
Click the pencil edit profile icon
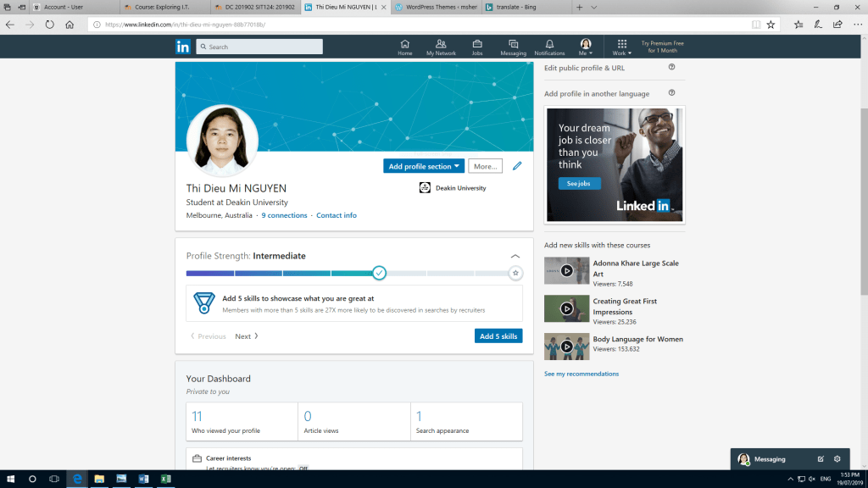point(517,166)
